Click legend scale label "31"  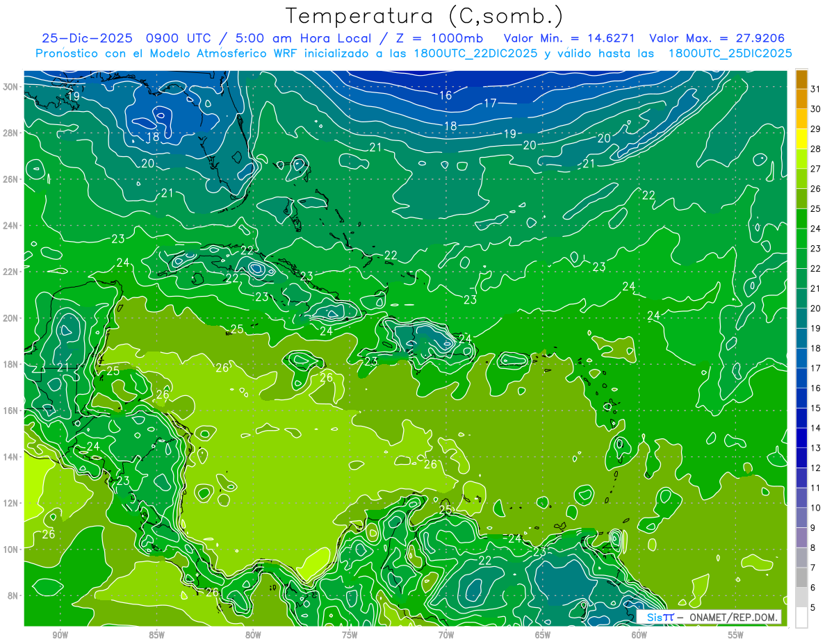point(816,90)
